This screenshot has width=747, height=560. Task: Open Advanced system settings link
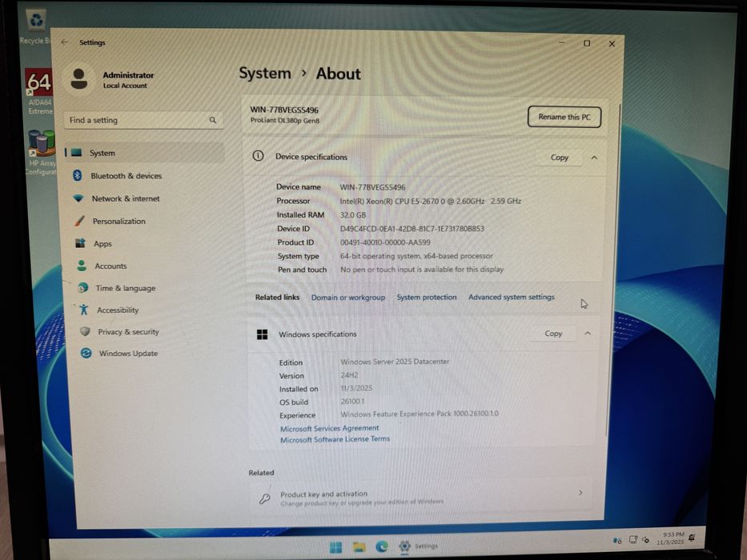pyautogui.click(x=511, y=297)
